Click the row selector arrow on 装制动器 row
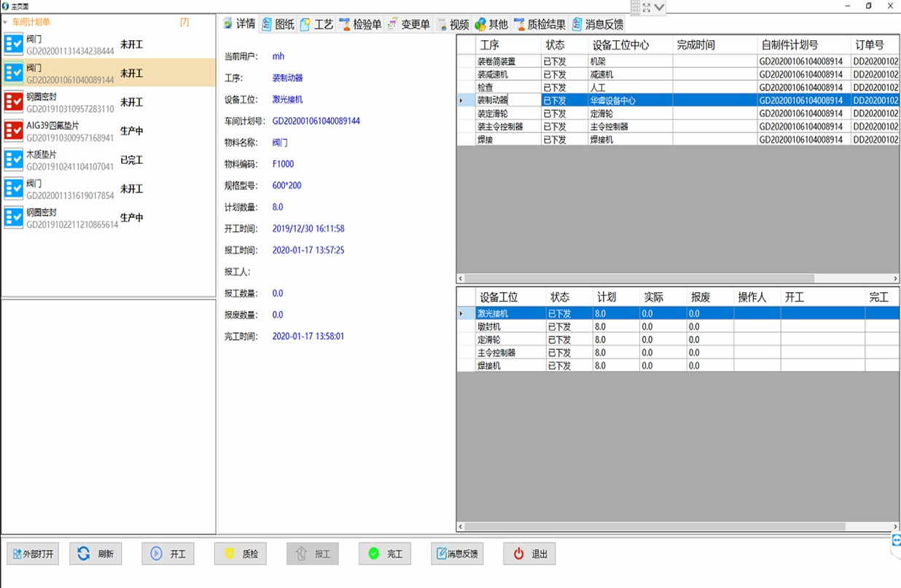901x588 pixels. pos(461,100)
